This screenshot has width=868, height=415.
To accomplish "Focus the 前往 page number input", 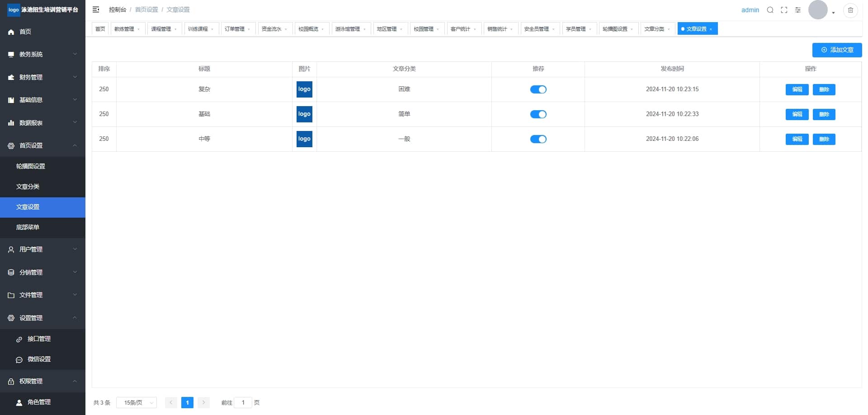I will [243, 402].
